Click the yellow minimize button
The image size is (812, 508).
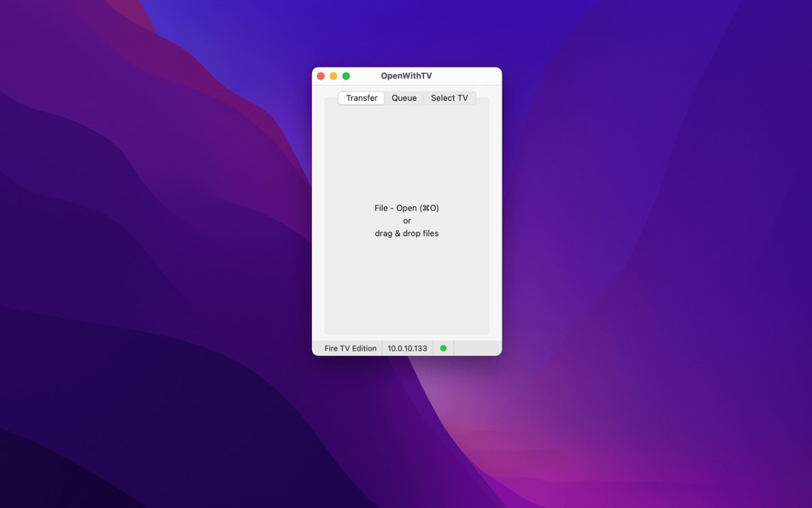(x=332, y=75)
